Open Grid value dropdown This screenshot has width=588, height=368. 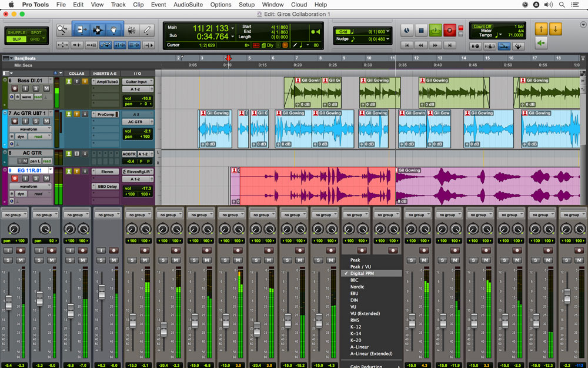tap(387, 32)
